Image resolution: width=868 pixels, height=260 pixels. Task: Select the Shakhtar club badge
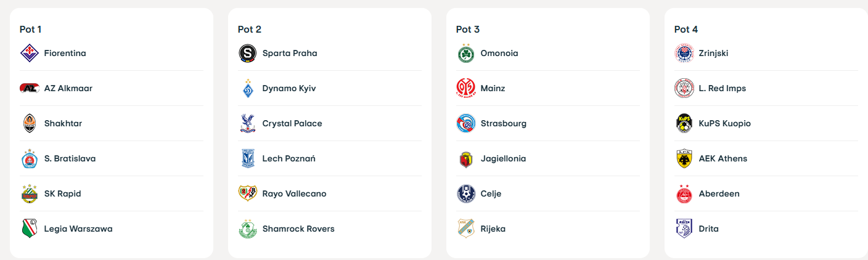[29, 123]
